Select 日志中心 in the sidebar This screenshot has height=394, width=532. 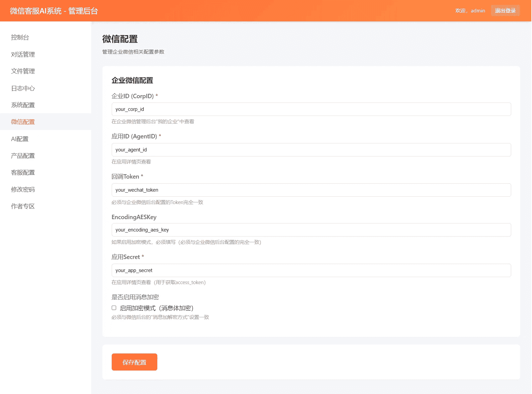pos(23,88)
